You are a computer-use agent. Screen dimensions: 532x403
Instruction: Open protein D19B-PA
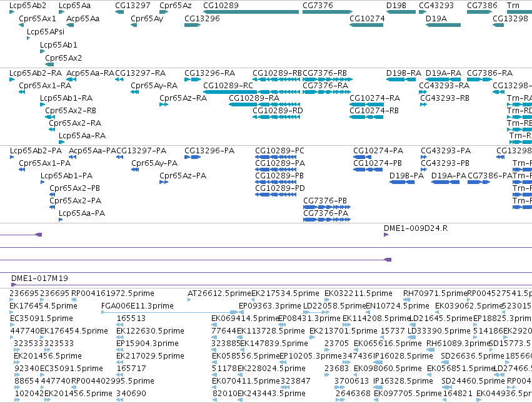402,182
